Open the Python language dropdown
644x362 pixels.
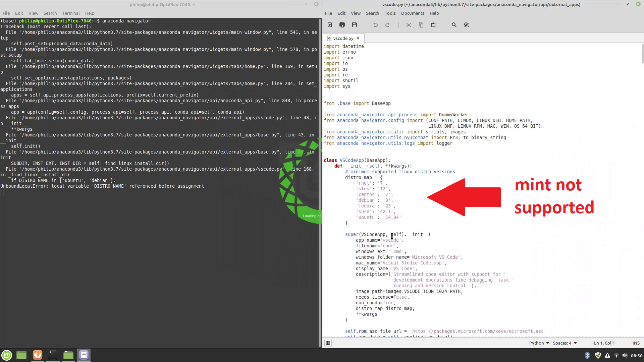coord(539,343)
